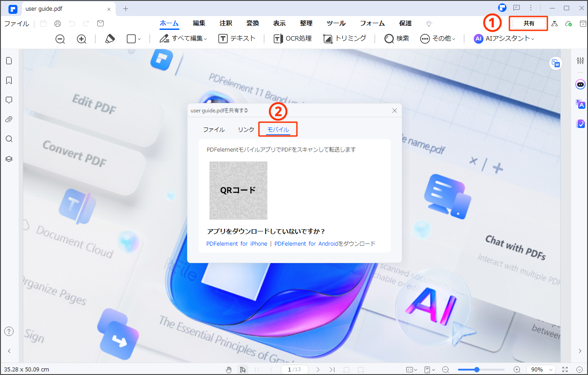Click the org chart icon next to 共有
The width and height of the screenshot is (588, 375).
(x=555, y=24)
